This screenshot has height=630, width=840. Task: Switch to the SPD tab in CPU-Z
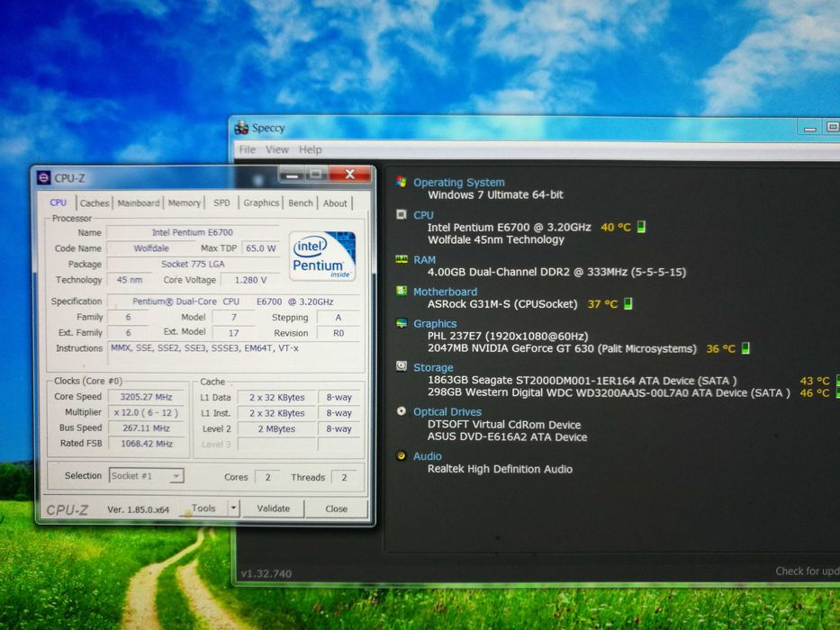(221, 203)
